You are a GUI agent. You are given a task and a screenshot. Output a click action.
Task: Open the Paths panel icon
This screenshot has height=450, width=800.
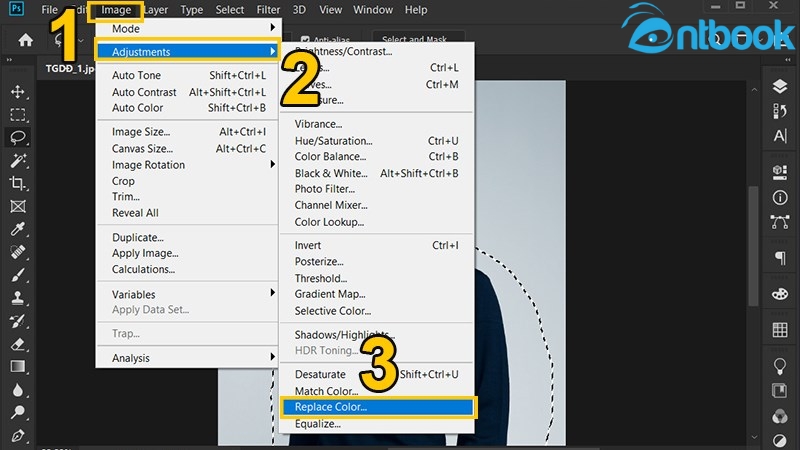[x=780, y=222]
